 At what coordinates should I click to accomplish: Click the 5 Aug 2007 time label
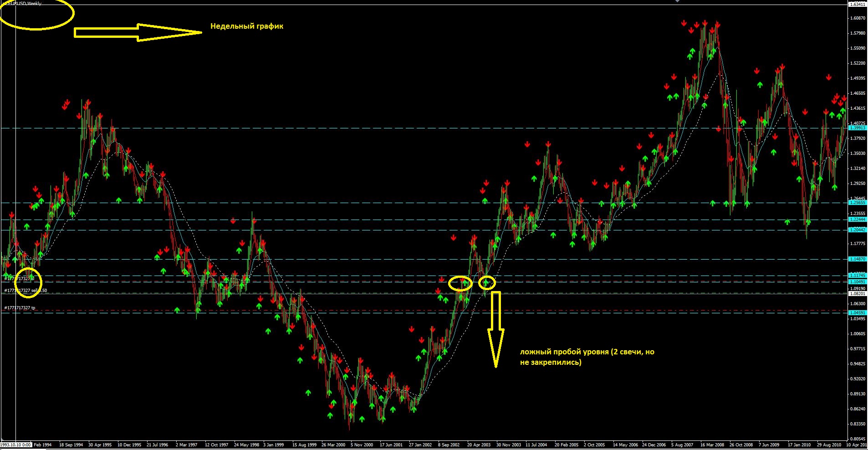tap(682, 445)
